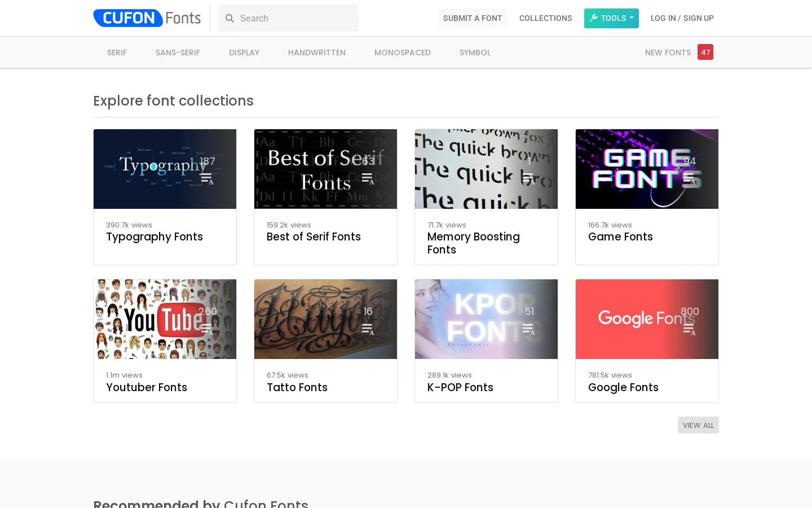The width and height of the screenshot is (812, 508).
Task: Click font list icon on Best of Serif card
Action: pos(368,179)
